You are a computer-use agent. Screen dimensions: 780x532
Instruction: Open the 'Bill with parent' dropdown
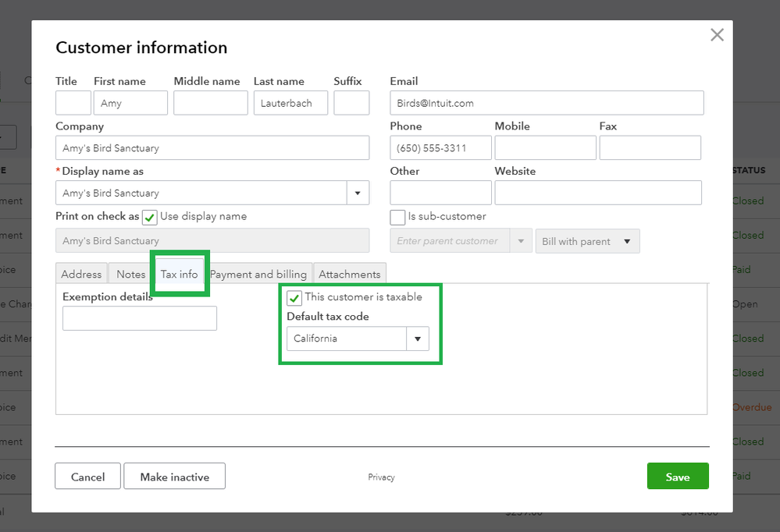point(587,241)
